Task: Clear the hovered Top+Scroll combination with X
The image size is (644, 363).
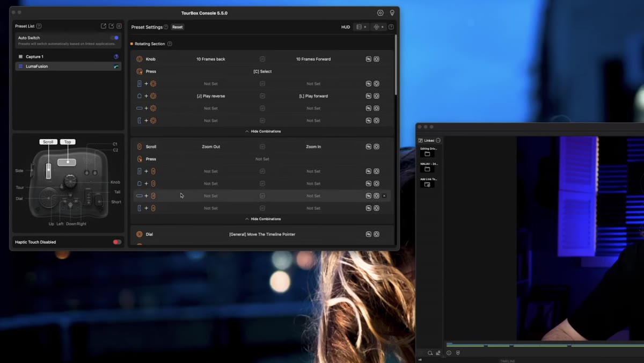Action: [x=384, y=196]
